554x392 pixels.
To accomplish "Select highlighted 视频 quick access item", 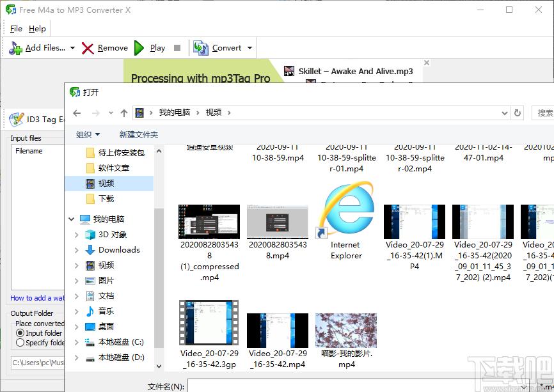I will click(x=109, y=184).
